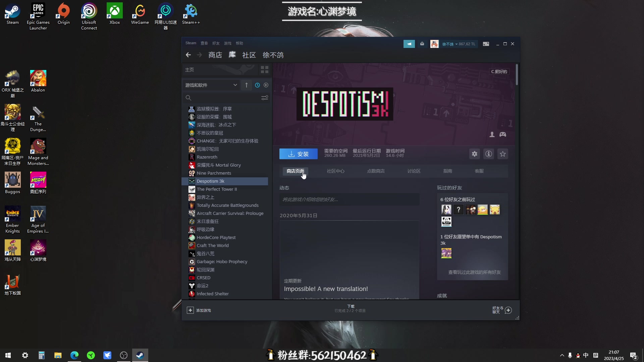The image size is (644, 362).
Task: Open Microsoft Edge from taskbar
Action: pyautogui.click(x=74, y=355)
